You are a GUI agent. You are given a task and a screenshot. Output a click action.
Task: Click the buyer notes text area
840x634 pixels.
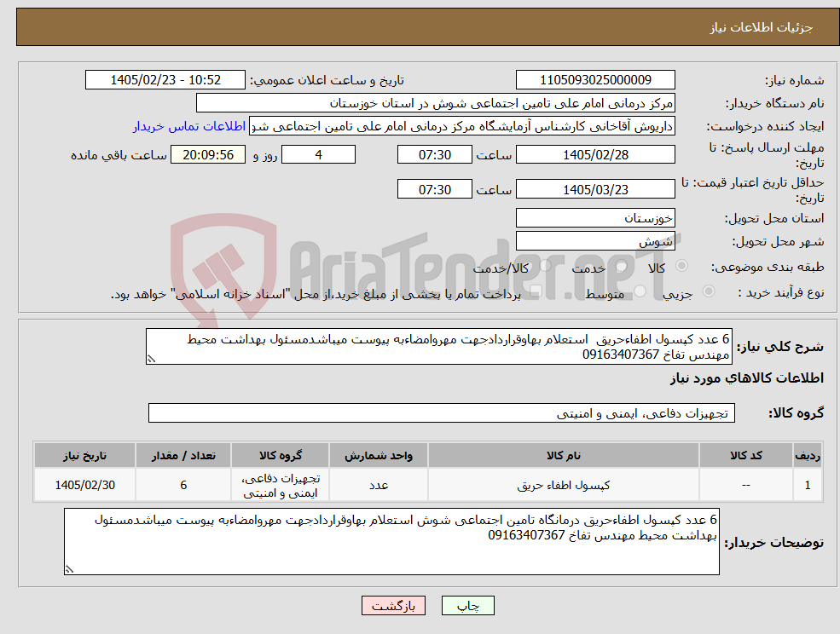point(391,541)
